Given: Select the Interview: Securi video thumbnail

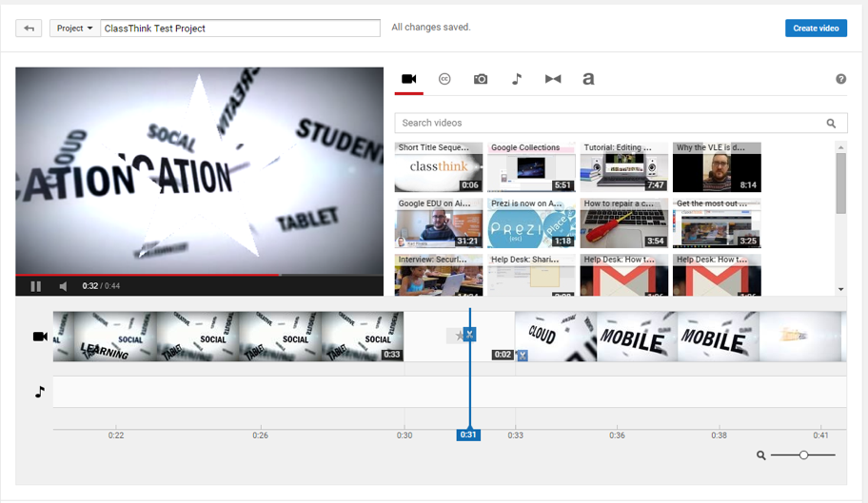Looking at the screenshot, I should pos(439,275).
